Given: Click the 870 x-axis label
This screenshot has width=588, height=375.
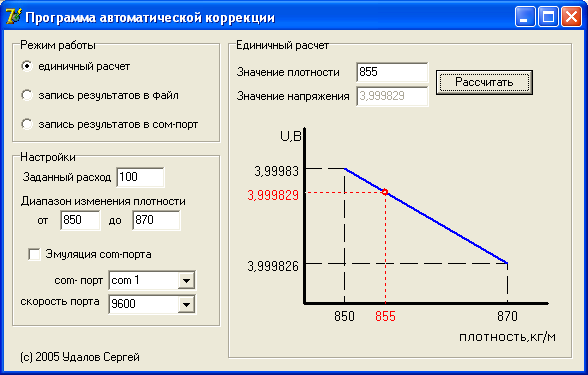Looking at the screenshot, I should coord(507,316).
